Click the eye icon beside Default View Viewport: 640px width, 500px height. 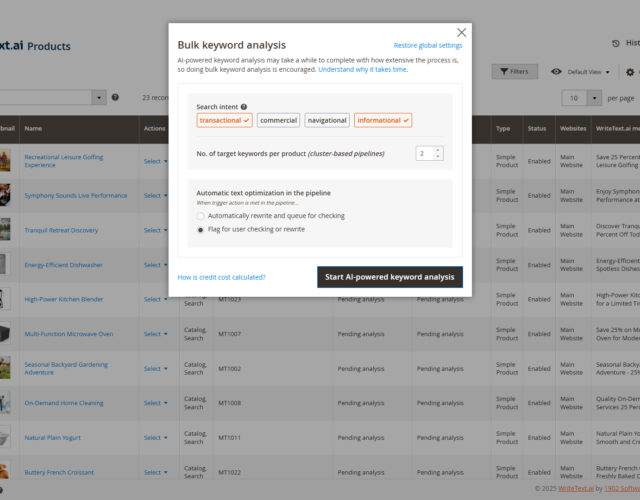click(556, 72)
